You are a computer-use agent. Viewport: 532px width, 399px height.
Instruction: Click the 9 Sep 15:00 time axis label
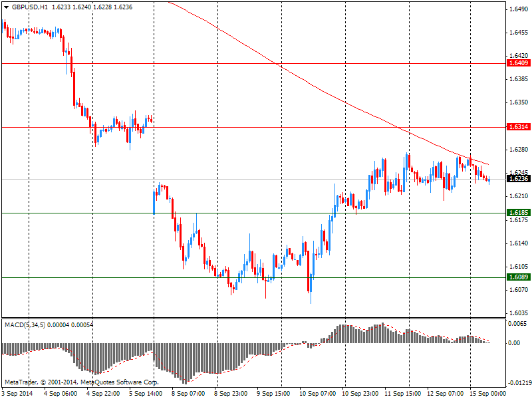tap(273, 393)
